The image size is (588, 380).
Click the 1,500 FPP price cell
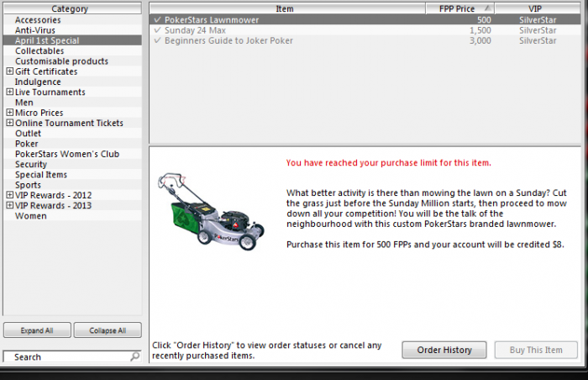click(x=480, y=30)
